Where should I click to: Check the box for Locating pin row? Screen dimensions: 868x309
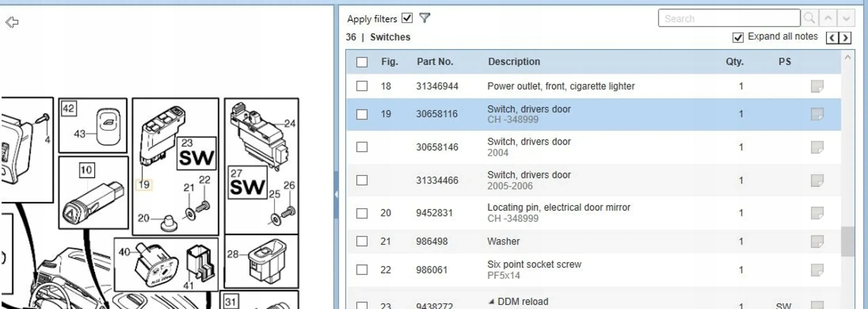click(362, 213)
